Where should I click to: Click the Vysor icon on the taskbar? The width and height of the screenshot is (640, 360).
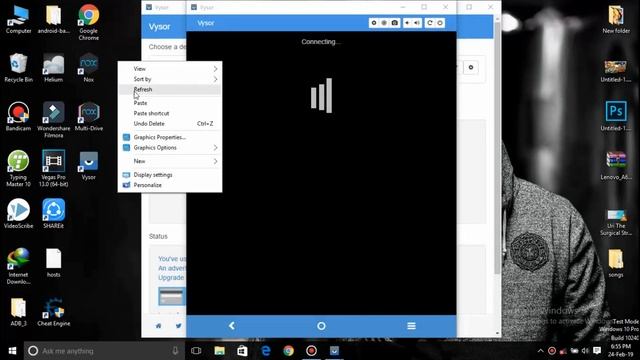point(334,351)
